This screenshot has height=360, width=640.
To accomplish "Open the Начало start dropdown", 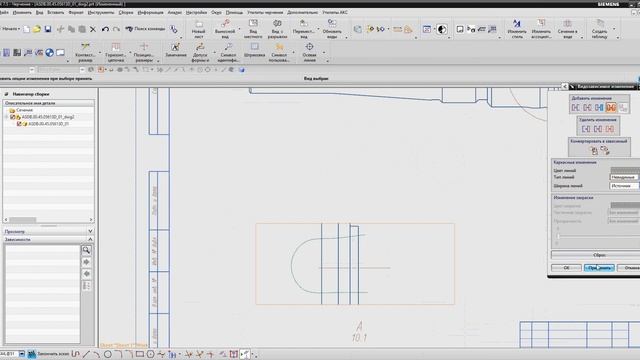I will tap(11, 29).
